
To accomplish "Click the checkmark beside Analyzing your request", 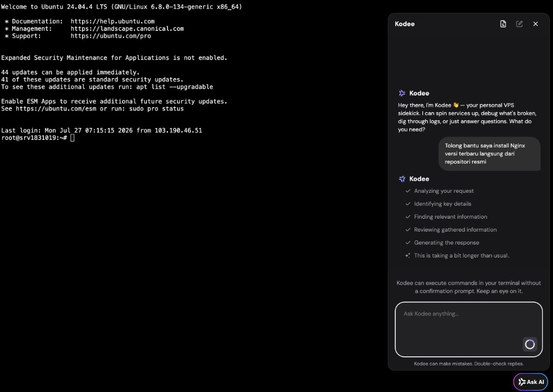I will coord(408,191).
